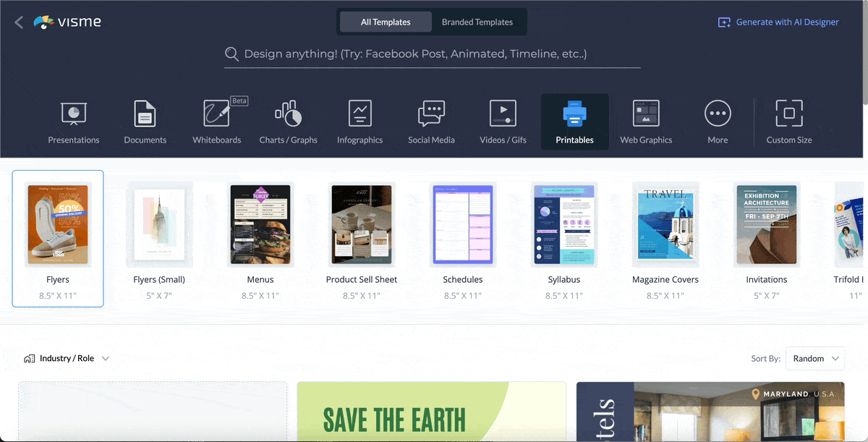Image resolution: width=868 pixels, height=442 pixels.
Task: Click Generate with AI Designer
Action: pos(778,22)
